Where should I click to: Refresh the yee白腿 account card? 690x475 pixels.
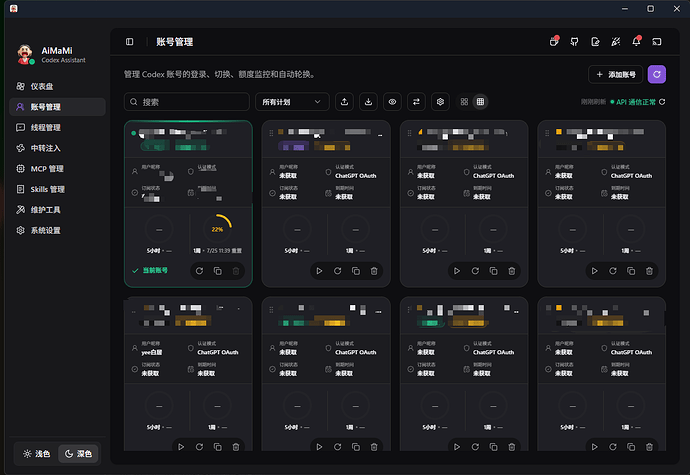point(199,447)
